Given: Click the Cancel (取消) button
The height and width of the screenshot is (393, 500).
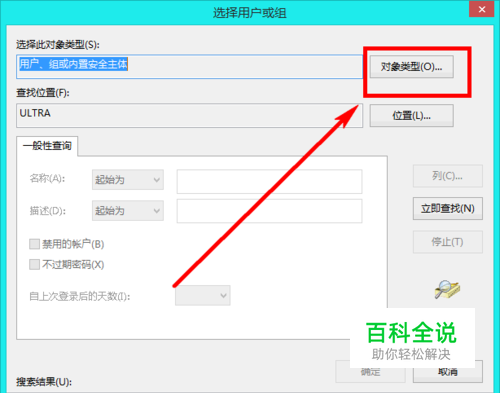Looking at the screenshot, I should 448,372.
